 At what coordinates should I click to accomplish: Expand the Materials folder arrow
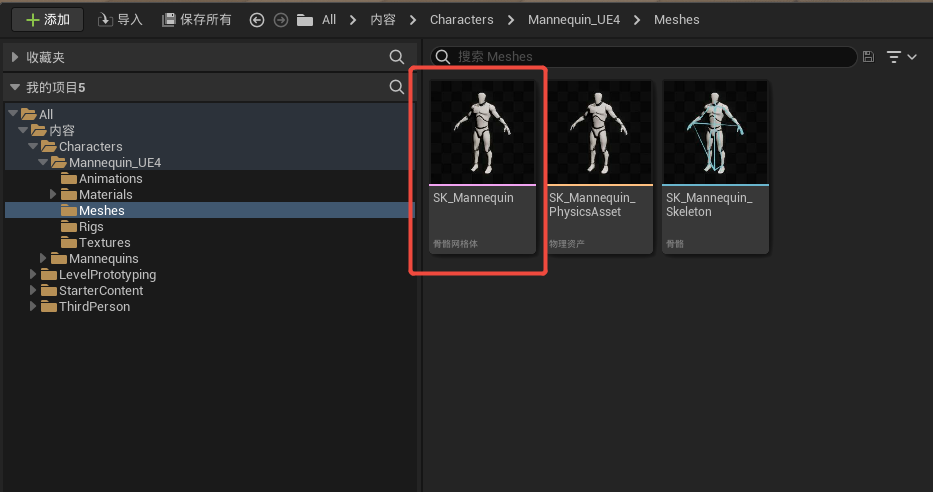coord(52,194)
